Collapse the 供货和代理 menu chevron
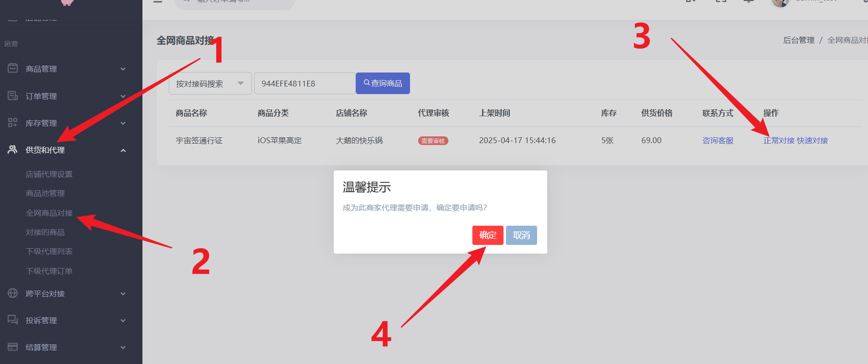 tap(123, 150)
